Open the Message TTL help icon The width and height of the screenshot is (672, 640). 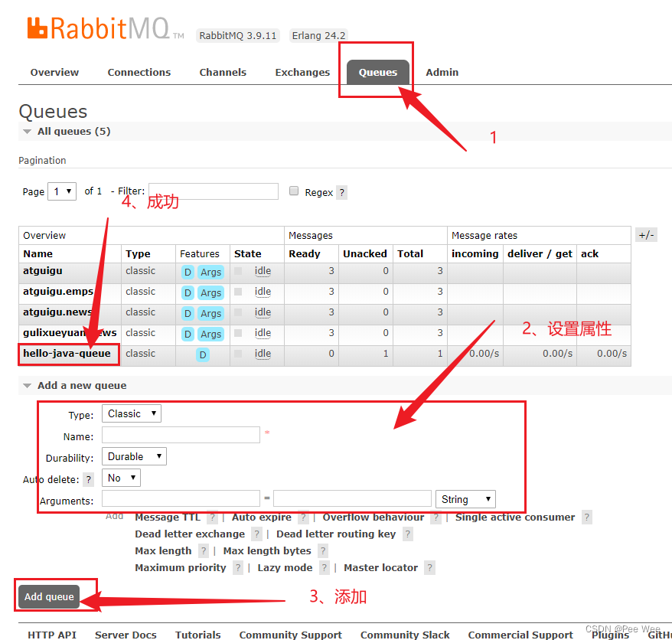click(212, 518)
